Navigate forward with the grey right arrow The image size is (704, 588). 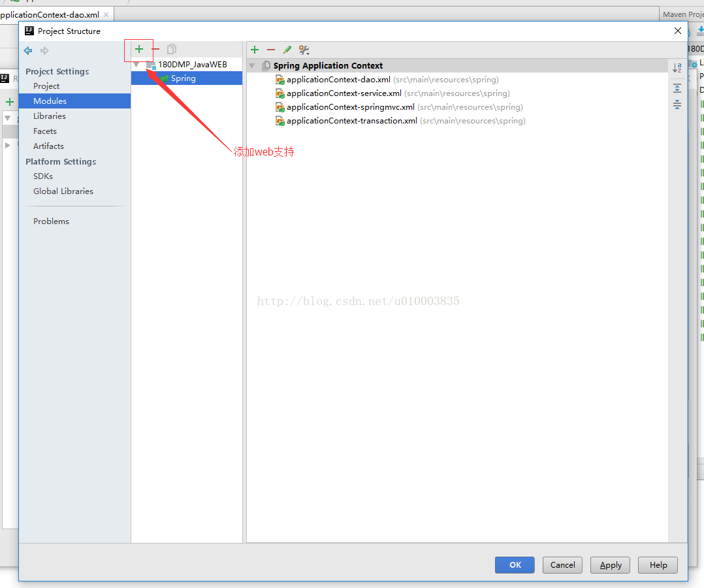tap(44, 51)
